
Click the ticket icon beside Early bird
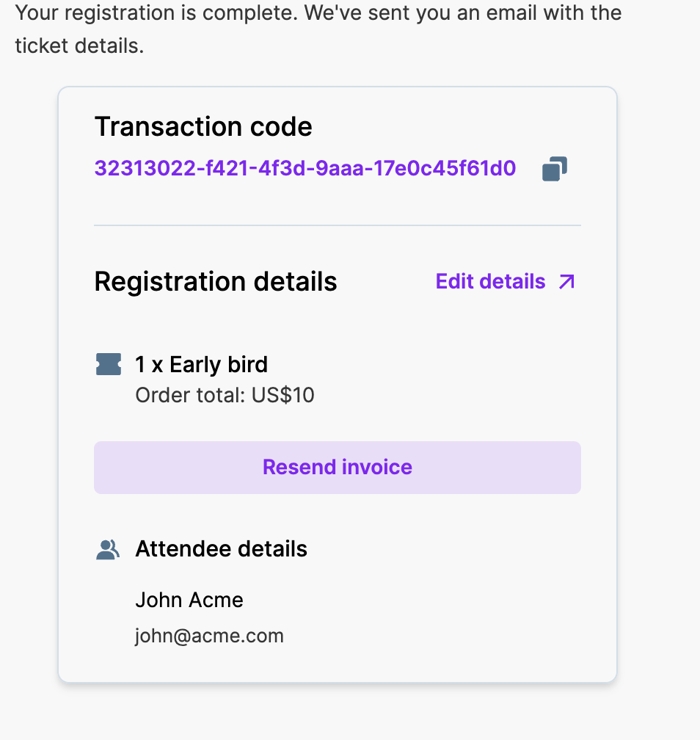(x=109, y=364)
